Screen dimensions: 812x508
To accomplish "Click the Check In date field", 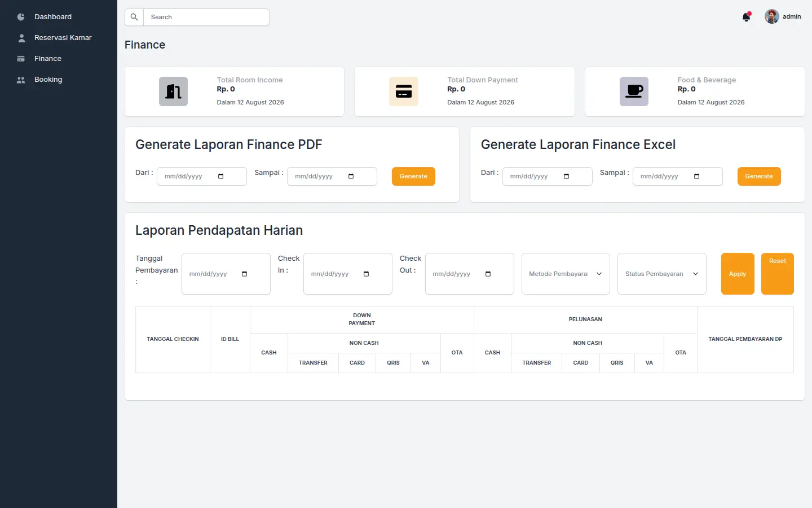I will tap(348, 274).
